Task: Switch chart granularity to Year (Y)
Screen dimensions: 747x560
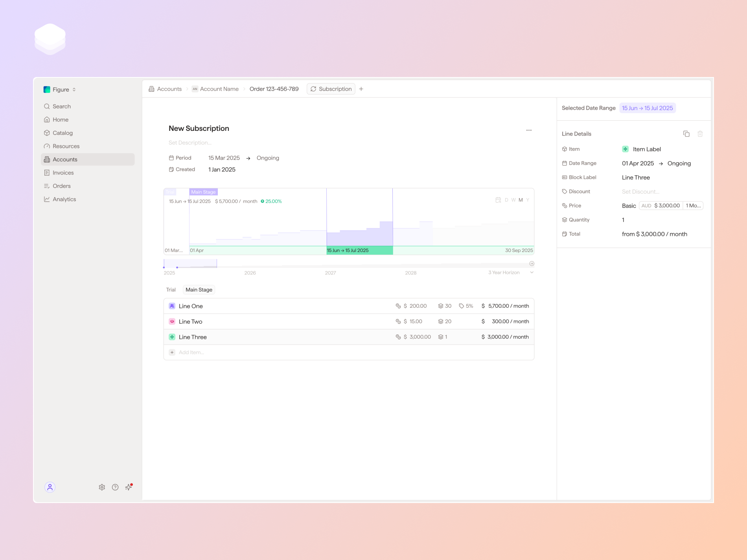Action: click(x=528, y=200)
